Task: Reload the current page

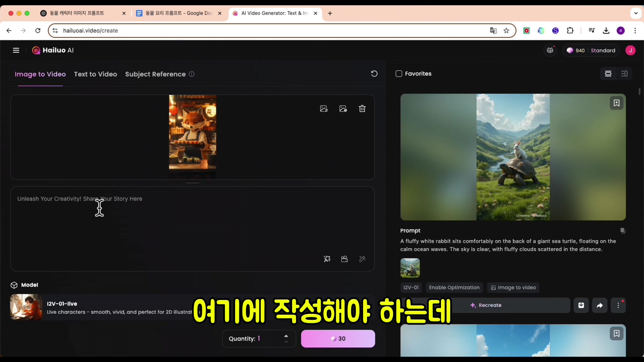Action: click(38, 31)
